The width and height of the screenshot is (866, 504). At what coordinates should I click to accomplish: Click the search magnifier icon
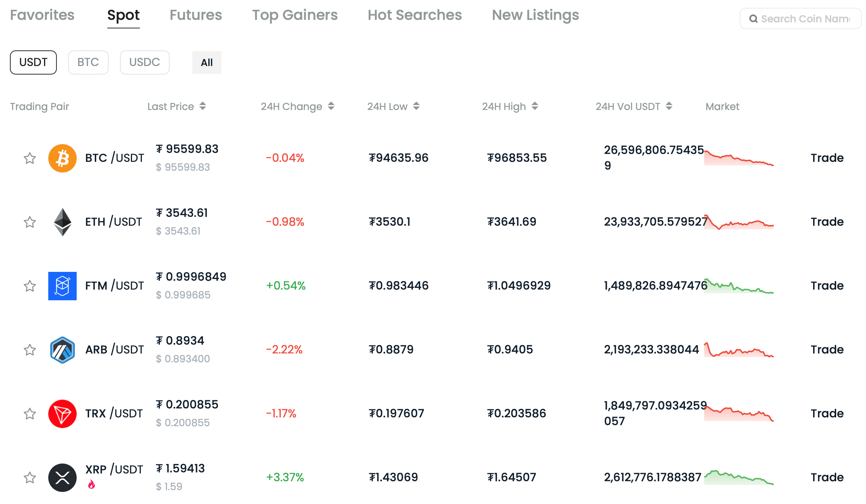[753, 19]
